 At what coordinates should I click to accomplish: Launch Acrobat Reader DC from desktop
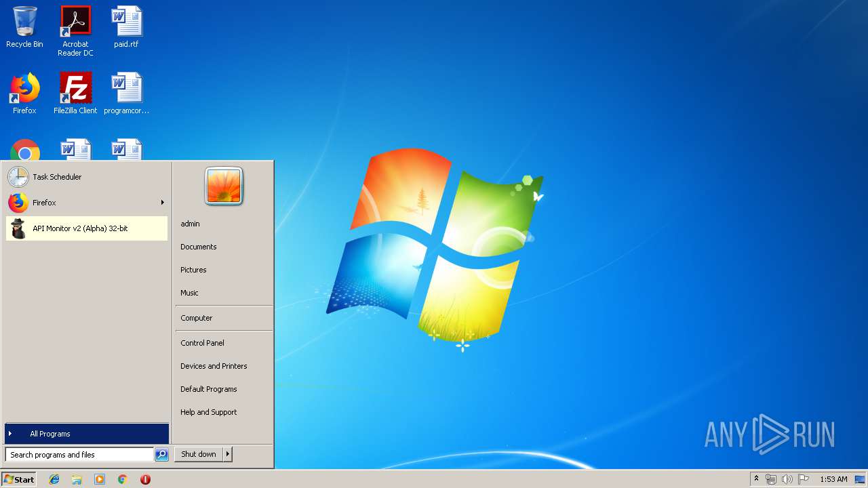pos(75,31)
